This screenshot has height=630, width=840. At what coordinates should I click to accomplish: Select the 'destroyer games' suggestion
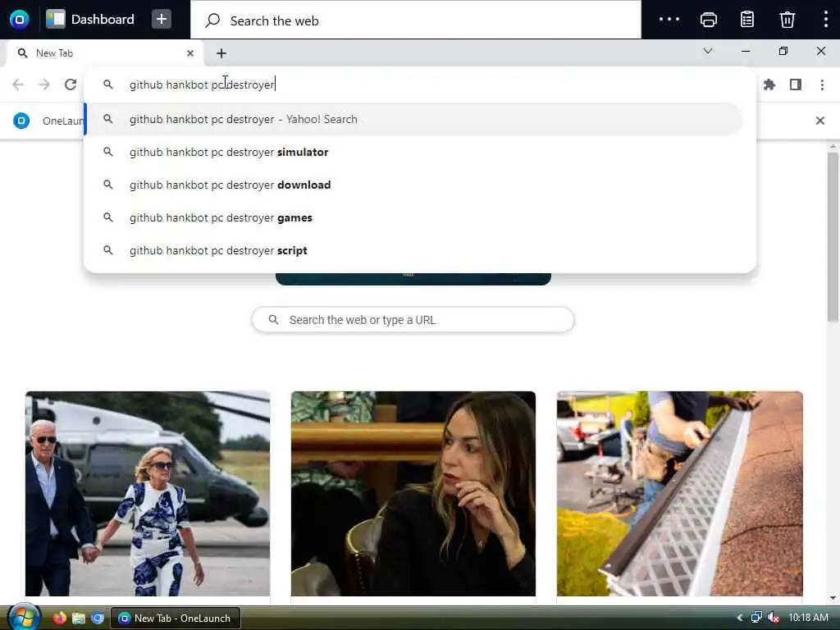pyautogui.click(x=413, y=217)
